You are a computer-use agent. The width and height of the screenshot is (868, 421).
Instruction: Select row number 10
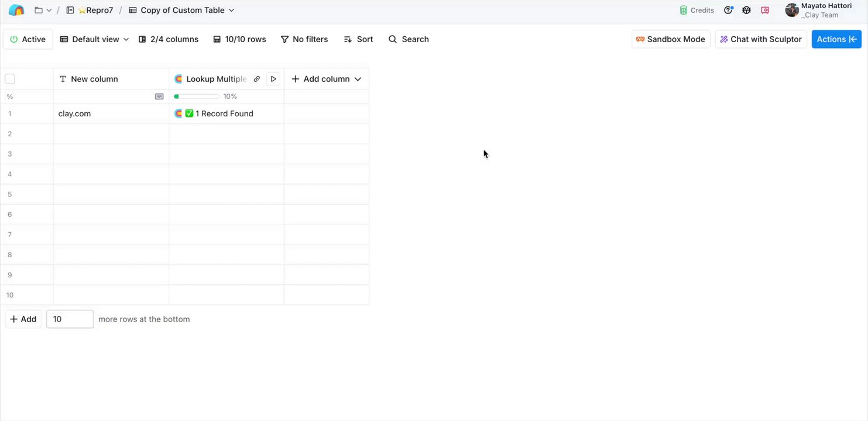coord(10,295)
